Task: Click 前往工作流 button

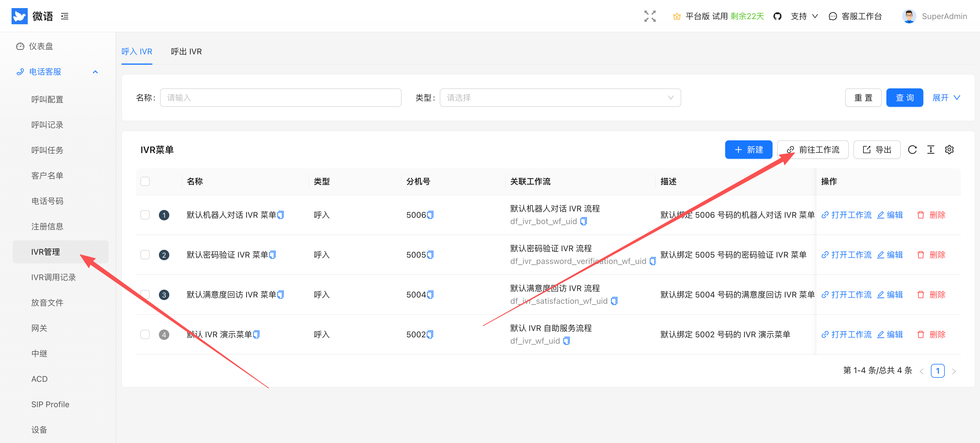Action: tap(813, 149)
